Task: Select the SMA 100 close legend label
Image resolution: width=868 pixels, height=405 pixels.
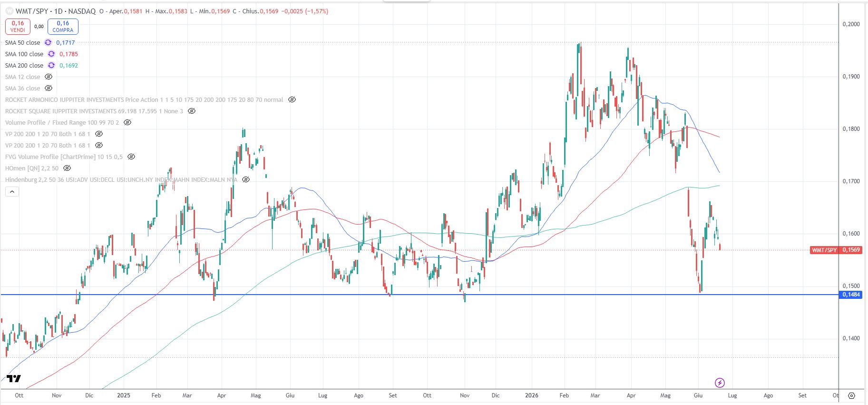Action: coord(24,54)
